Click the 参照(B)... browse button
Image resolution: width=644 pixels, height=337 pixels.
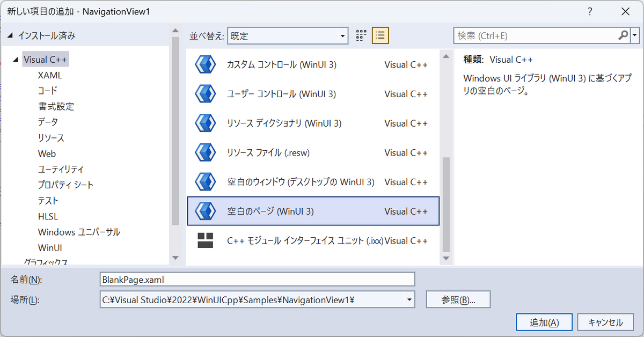(x=458, y=299)
